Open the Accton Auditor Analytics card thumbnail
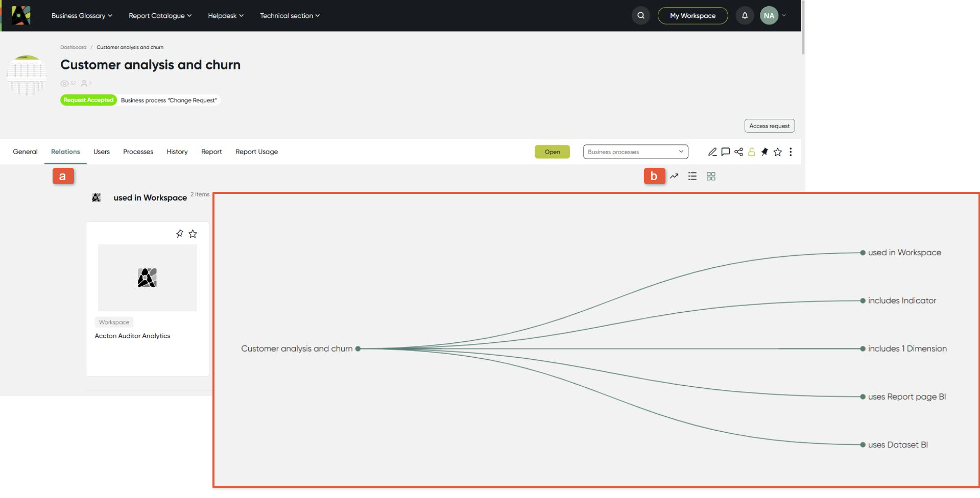 coord(147,278)
